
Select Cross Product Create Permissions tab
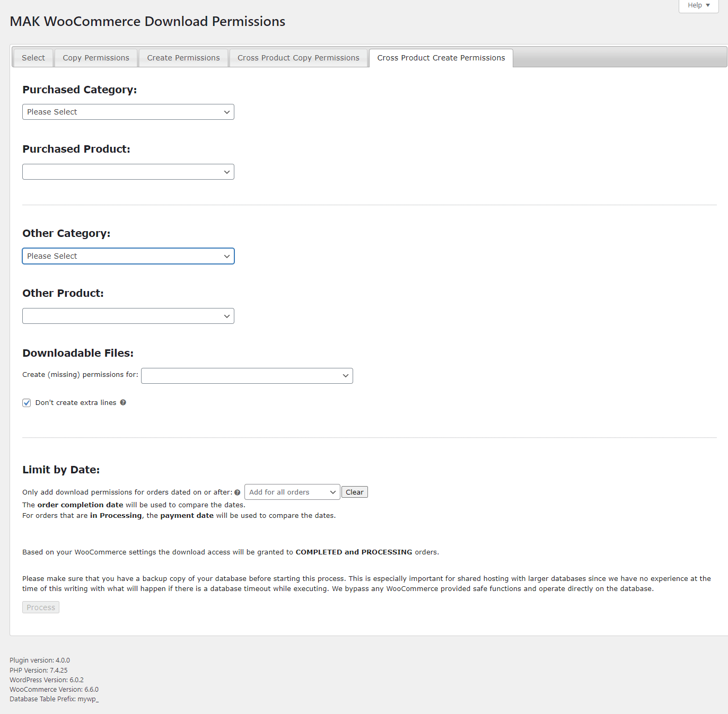pyautogui.click(x=441, y=58)
